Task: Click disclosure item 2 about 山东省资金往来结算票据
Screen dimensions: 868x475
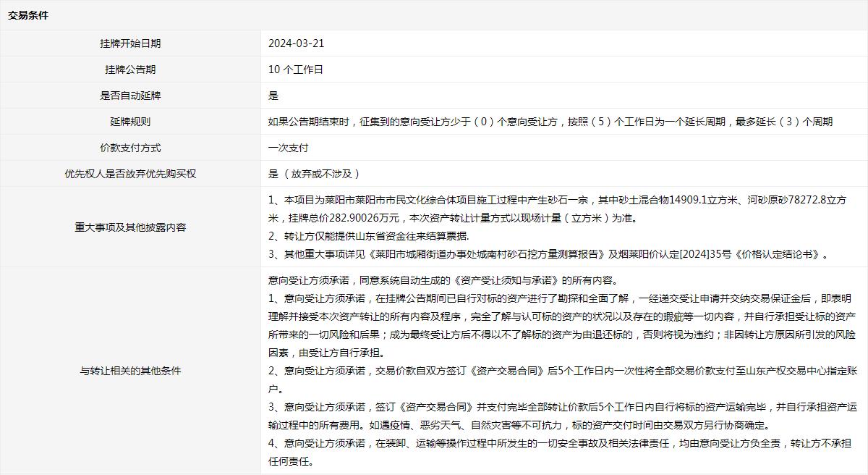Action: [x=368, y=236]
